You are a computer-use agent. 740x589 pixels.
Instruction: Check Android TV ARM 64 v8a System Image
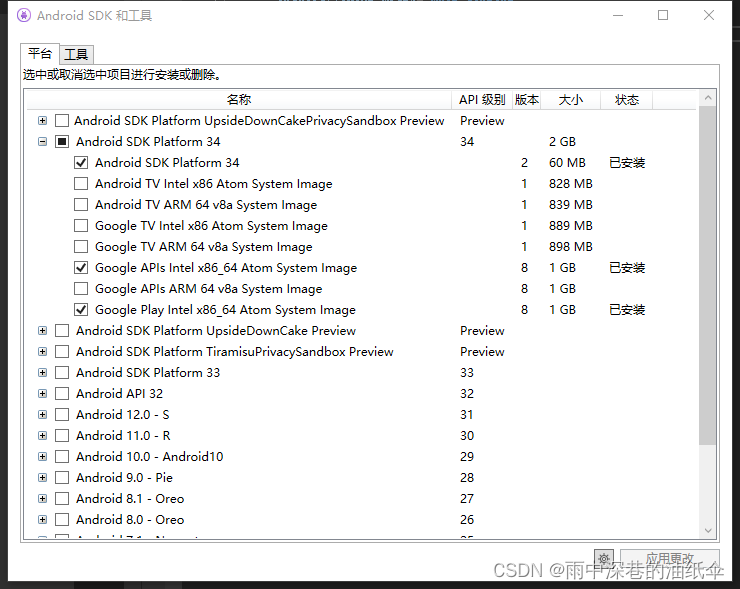coord(81,205)
